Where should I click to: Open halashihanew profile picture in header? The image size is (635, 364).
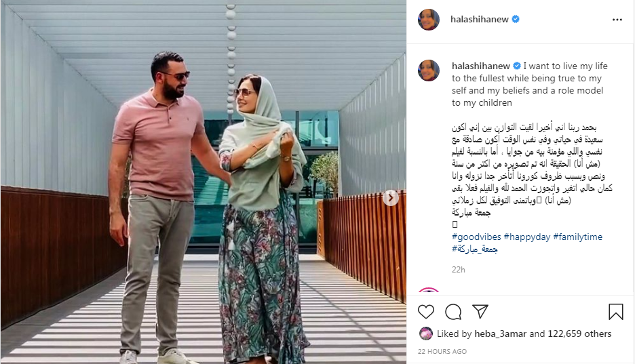click(x=429, y=20)
